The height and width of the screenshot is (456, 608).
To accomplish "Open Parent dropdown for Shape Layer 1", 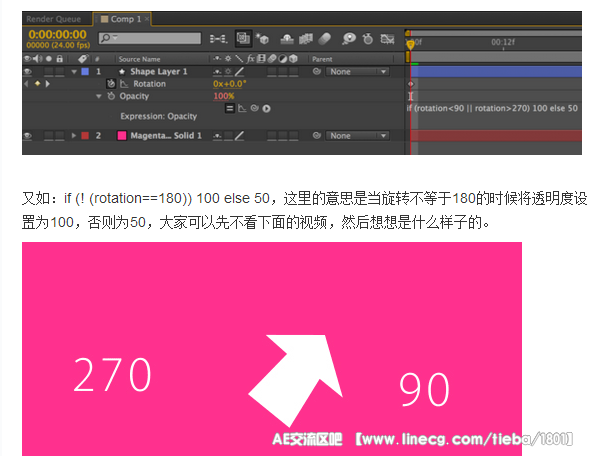I will click(x=357, y=71).
